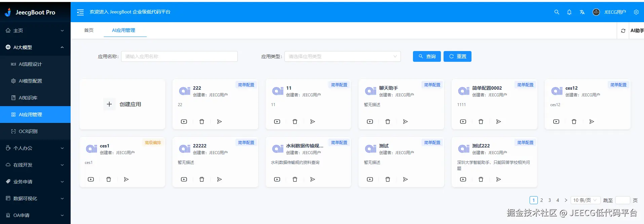
Task: Select the AI应用管理 tab
Action: (x=124, y=30)
